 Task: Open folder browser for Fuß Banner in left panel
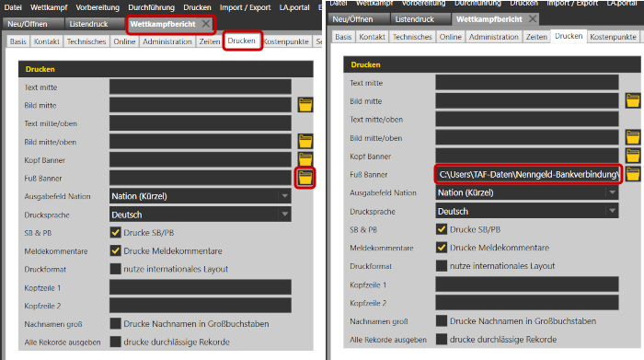305,178
